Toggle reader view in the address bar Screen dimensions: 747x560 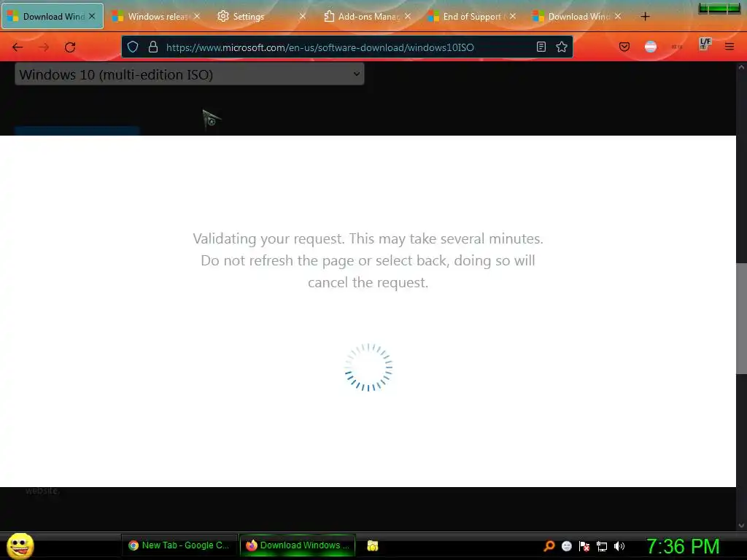(x=541, y=47)
